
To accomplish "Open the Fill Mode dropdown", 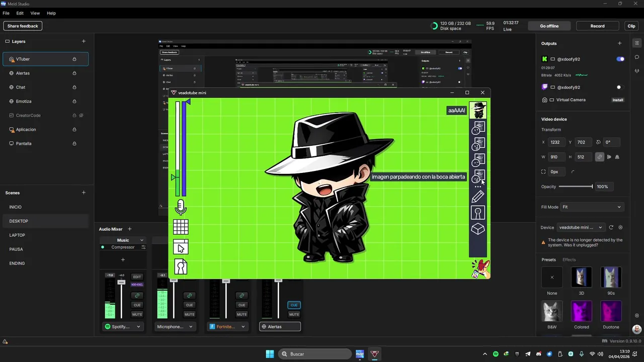I will point(592,207).
